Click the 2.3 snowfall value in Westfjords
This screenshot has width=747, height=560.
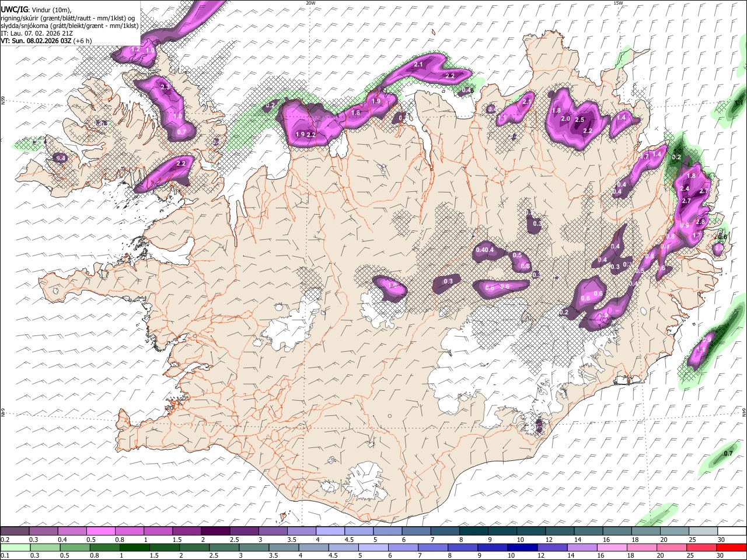[x=165, y=87]
